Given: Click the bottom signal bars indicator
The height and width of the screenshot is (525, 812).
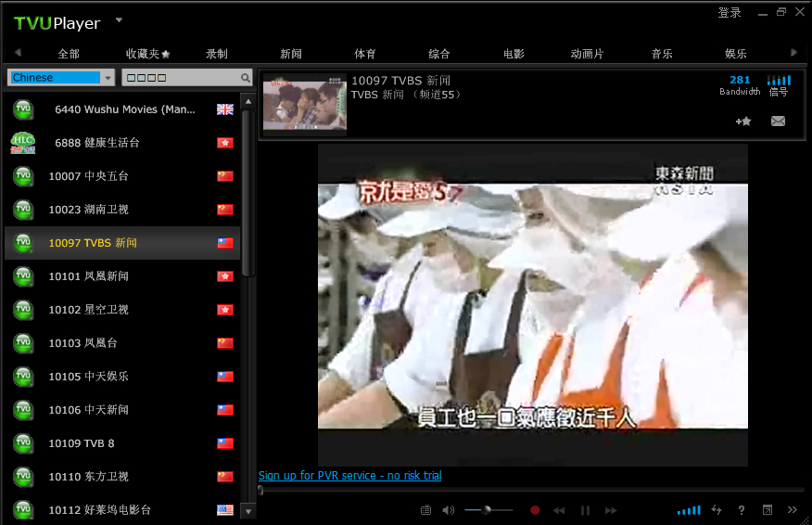Looking at the screenshot, I should click(689, 510).
